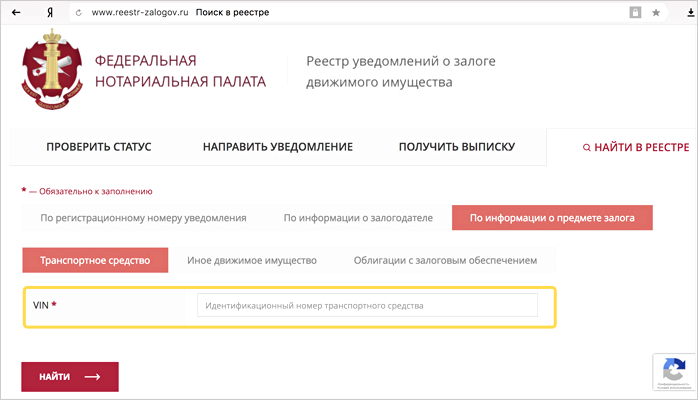Image resolution: width=698 pixels, height=400 pixels.
Task: Bookmark the page with the star icon
Action: (656, 12)
